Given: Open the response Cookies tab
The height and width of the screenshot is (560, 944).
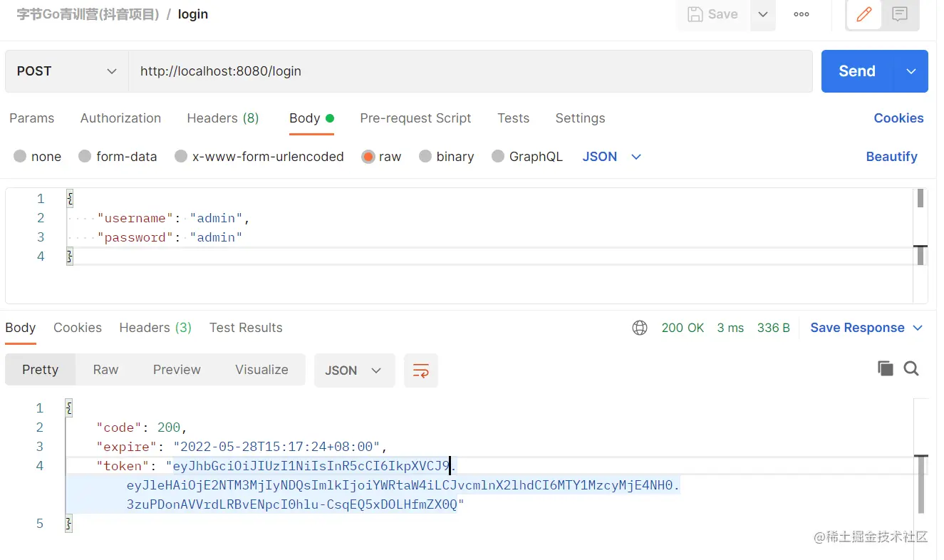Looking at the screenshot, I should click(x=78, y=328).
